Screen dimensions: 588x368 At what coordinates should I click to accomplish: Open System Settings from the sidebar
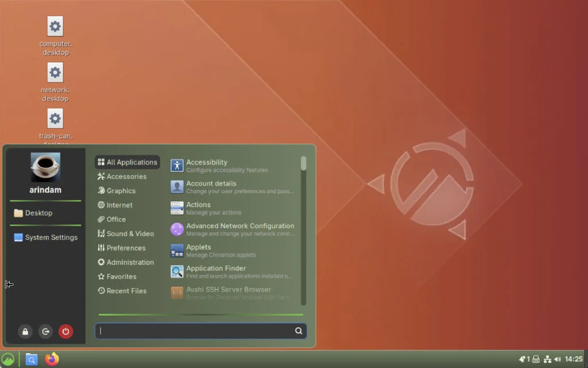pyautogui.click(x=51, y=237)
